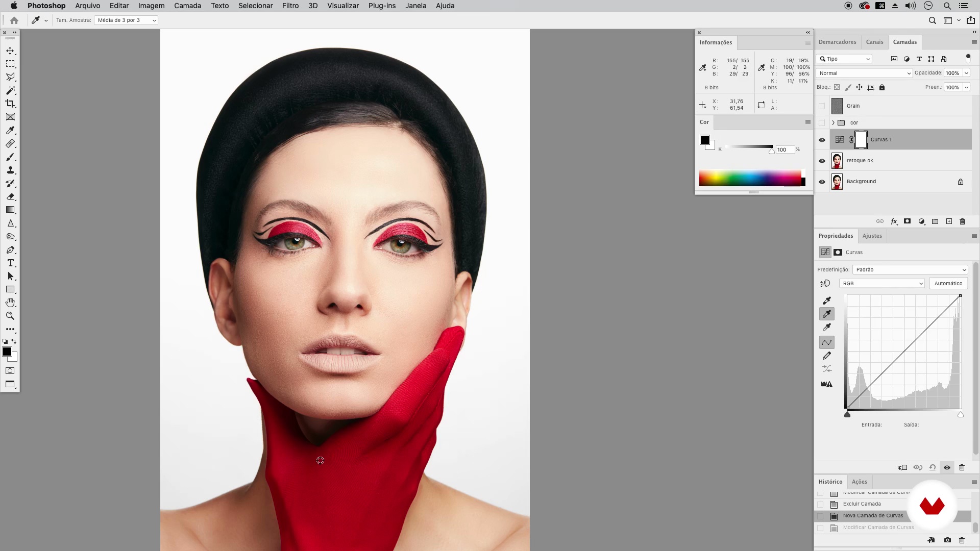Image resolution: width=980 pixels, height=551 pixels.
Task: Select the Eyedropper tool in the toolbox
Action: 10,130
